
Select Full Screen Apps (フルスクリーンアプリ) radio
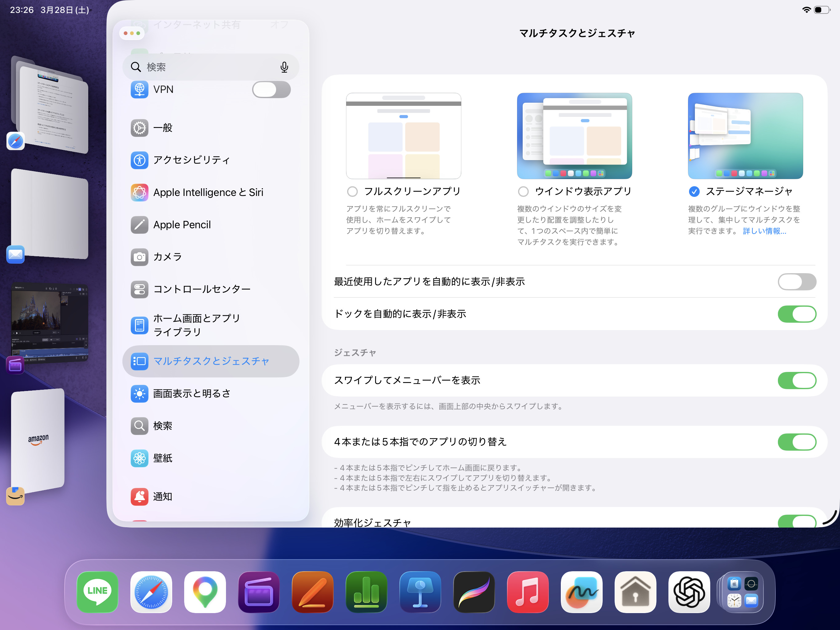(352, 192)
